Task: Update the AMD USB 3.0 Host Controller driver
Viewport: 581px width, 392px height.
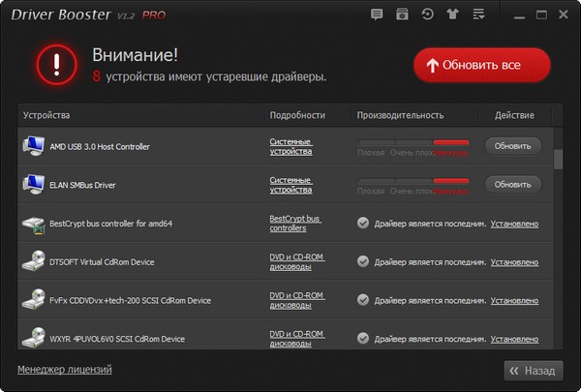Action: (x=512, y=146)
